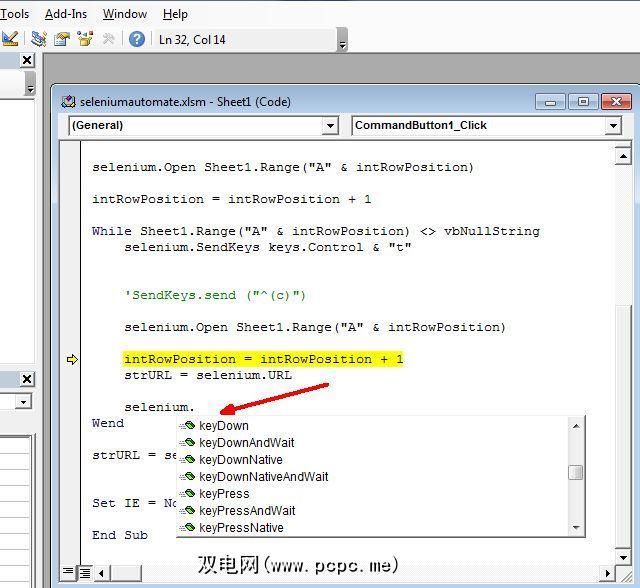Click the first selenium.Open Sheet1.Range line
This screenshot has width=640, height=588.
pos(283,167)
